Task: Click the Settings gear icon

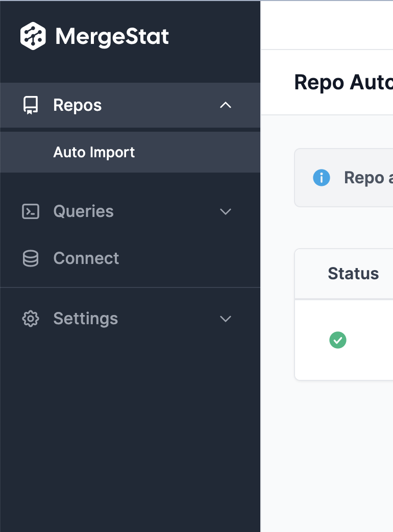Action: tap(30, 318)
